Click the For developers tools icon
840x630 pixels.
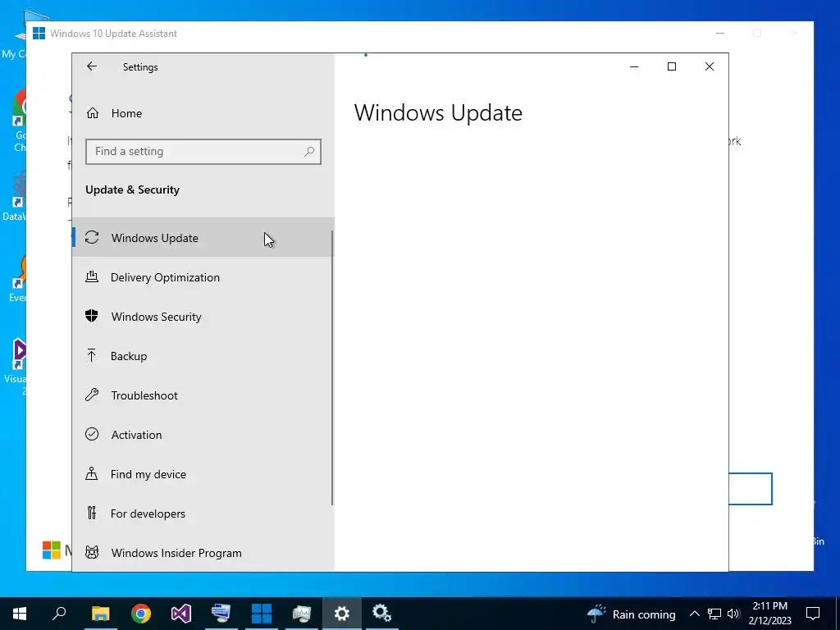pos(92,514)
